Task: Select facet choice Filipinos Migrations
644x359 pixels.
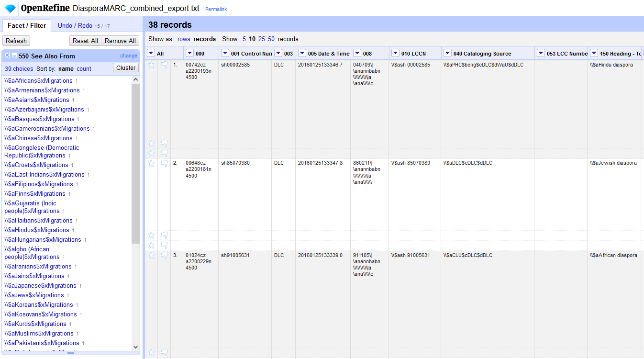Action: (x=39, y=184)
